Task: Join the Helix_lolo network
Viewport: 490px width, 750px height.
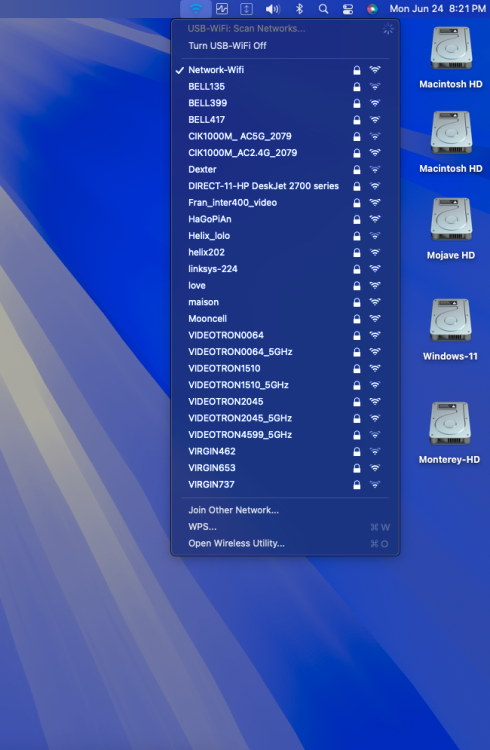Action: click(x=285, y=236)
